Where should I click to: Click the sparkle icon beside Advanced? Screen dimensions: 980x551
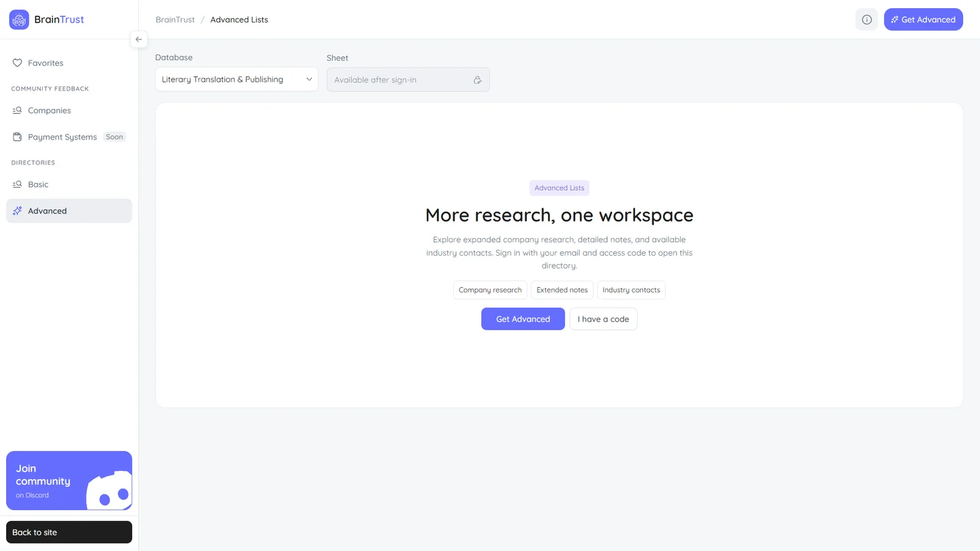18,211
